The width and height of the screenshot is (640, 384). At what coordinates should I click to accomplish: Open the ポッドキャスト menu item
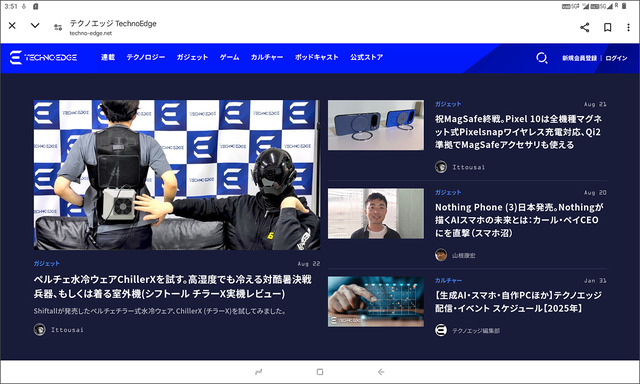(317, 57)
